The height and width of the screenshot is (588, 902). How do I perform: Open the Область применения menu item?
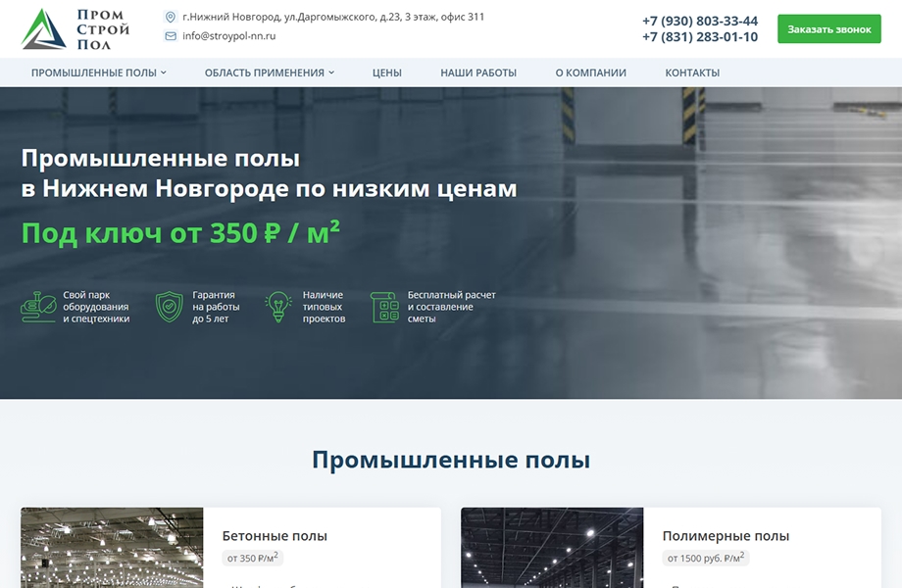pyautogui.click(x=265, y=73)
